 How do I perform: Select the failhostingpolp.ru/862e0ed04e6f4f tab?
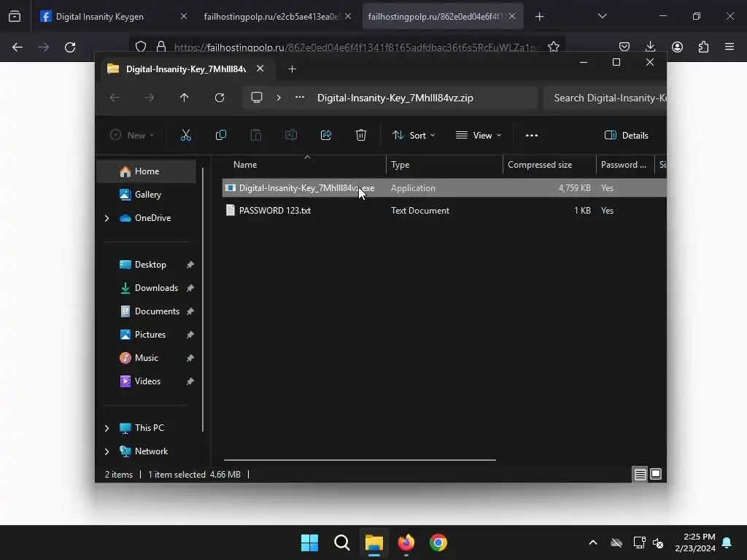(x=443, y=17)
